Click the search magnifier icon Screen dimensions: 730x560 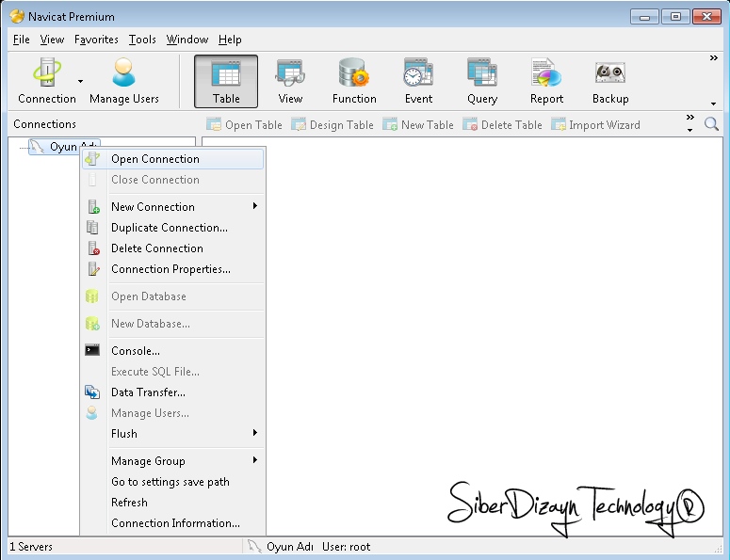coord(711,123)
